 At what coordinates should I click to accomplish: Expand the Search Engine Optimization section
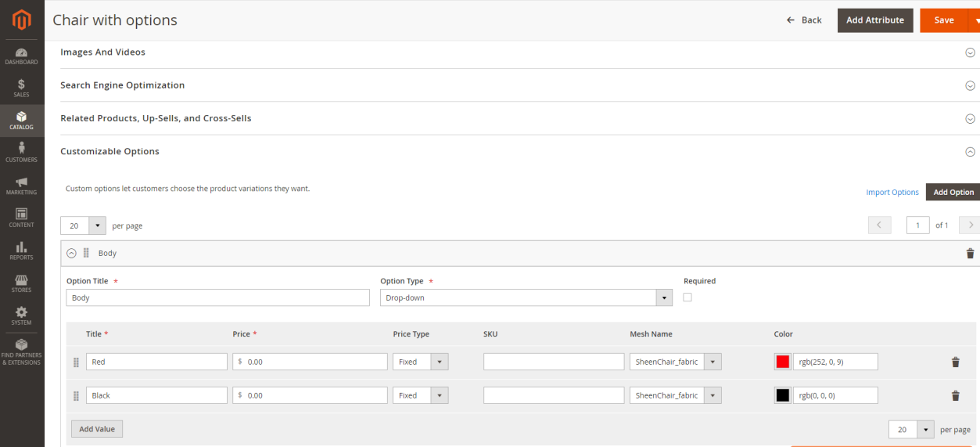click(970, 85)
